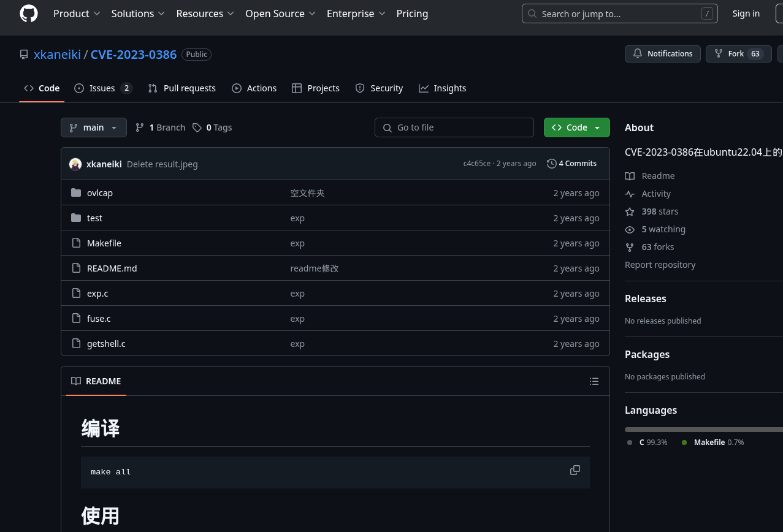Click the getshell.c file icon
Screen dimensions: 783x532
click(x=76, y=344)
